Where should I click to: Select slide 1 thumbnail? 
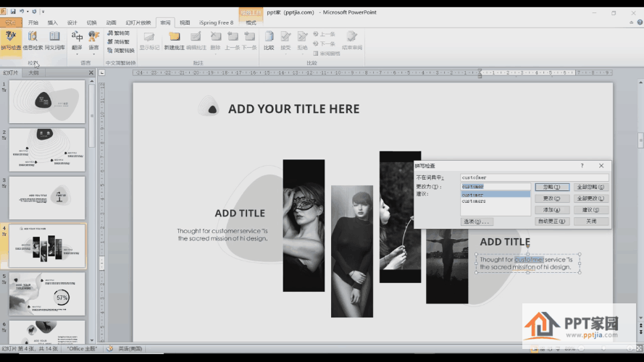coord(47,101)
